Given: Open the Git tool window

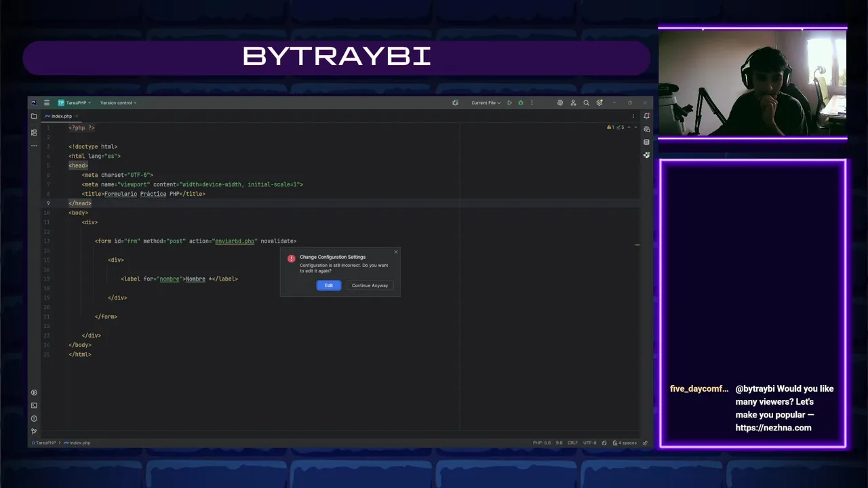Looking at the screenshot, I should pos(34,431).
